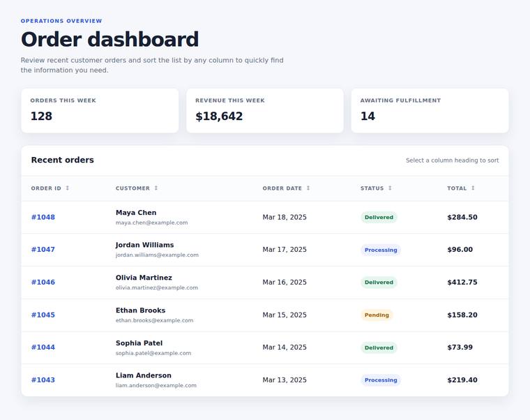The height and width of the screenshot is (420, 530).
Task: Click the Awaiting Fulfillment card
Action: [430, 110]
